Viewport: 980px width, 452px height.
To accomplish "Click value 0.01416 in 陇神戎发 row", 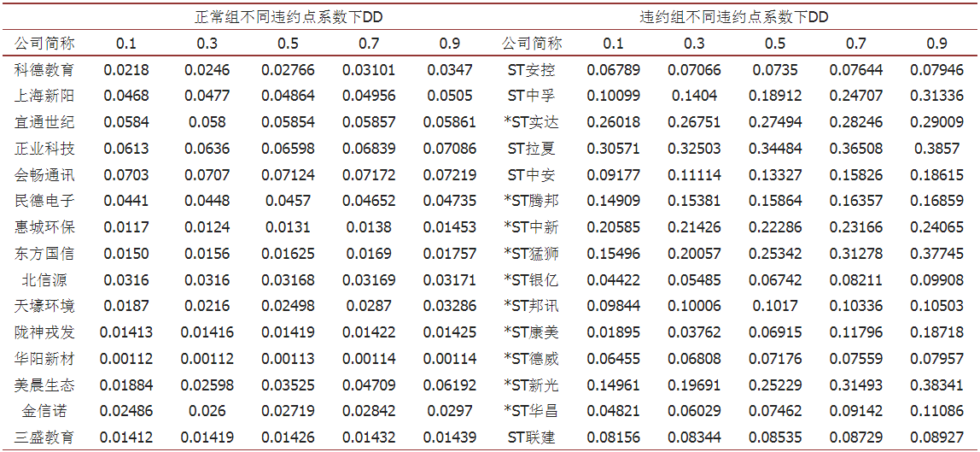I will [207, 332].
